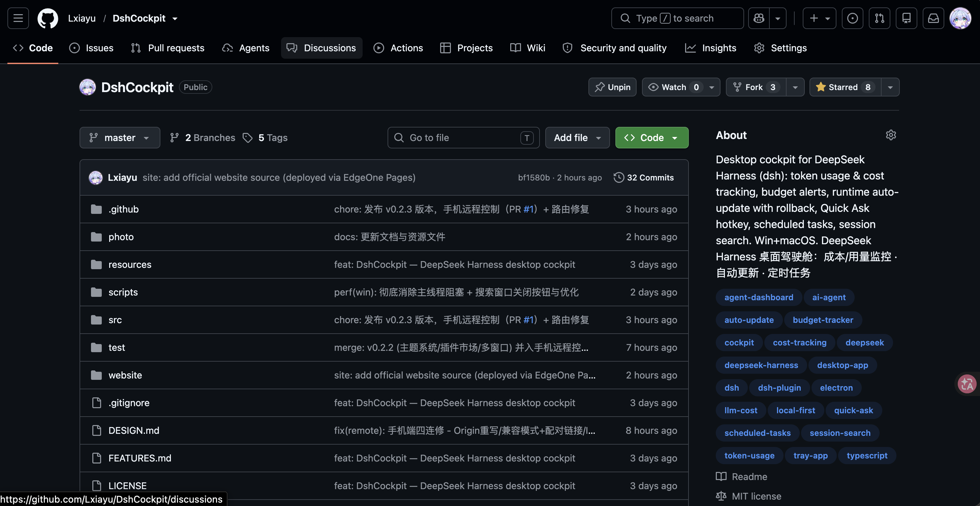Image resolution: width=980 pixels, height=506 pixels.
Task: View the 5 Tags page
Action: [265, 138]
